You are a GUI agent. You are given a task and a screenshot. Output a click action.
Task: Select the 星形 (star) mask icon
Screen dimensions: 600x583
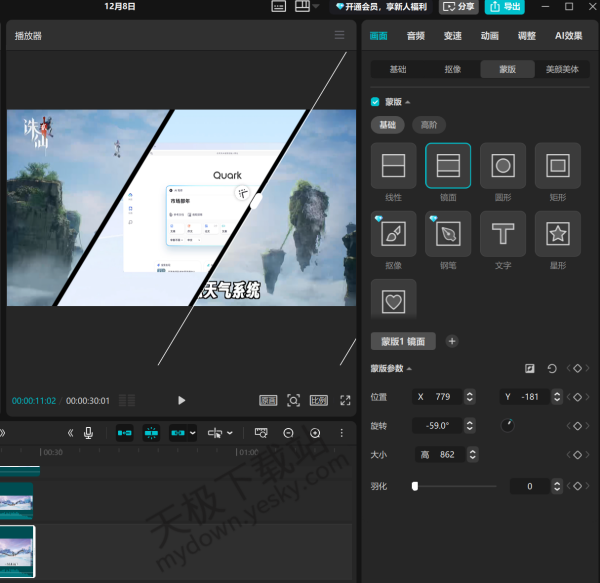[x=557, y=235]
